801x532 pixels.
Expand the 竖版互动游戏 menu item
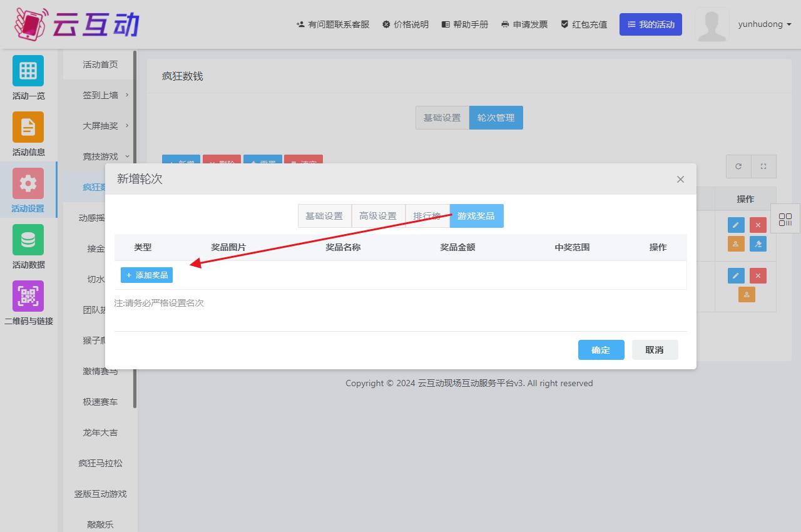[x=100, y=494]
